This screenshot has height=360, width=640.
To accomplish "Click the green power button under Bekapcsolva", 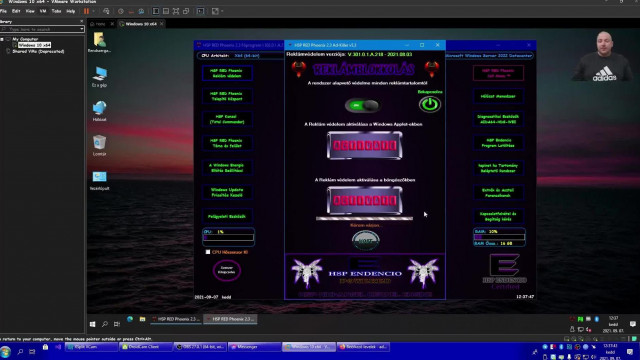I will (x=430, y=104).
